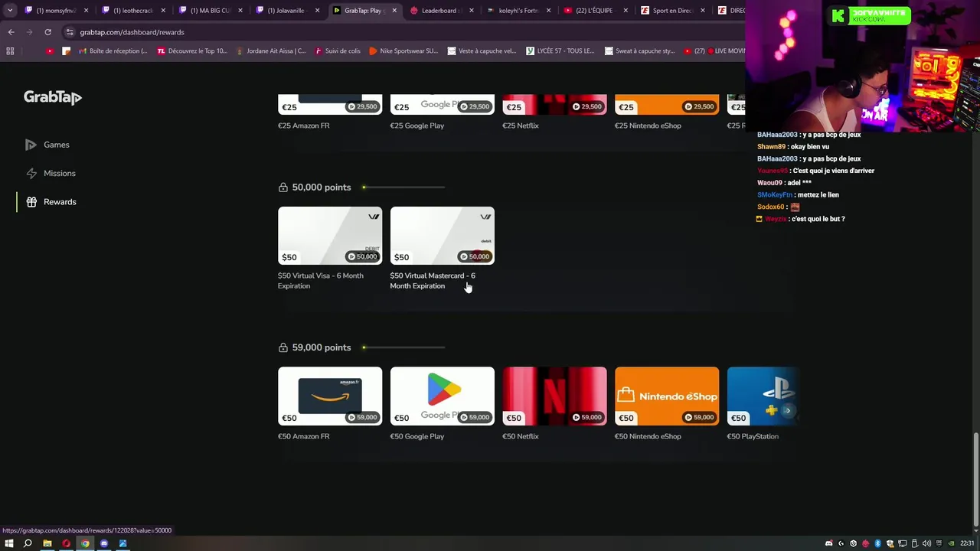This screenshot has width=980, height=551.
Task: Open Windows taskbar search
Action: tap(28, 543)
